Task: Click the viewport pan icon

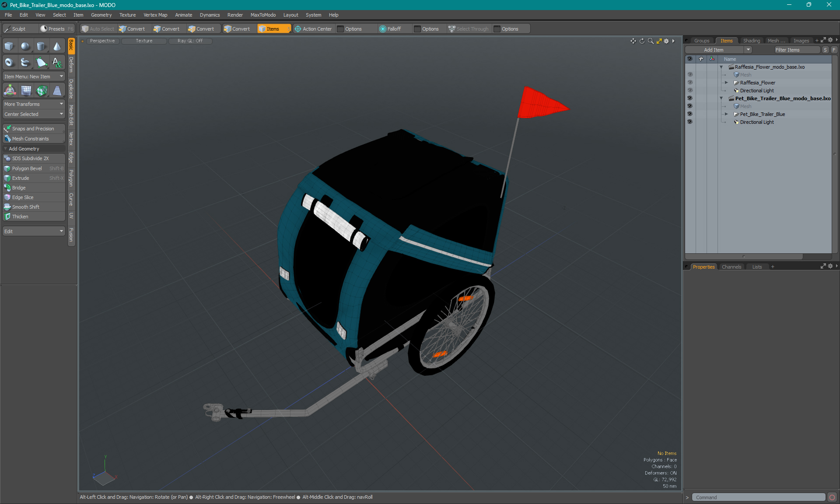Action: click(x=633, y=41)
